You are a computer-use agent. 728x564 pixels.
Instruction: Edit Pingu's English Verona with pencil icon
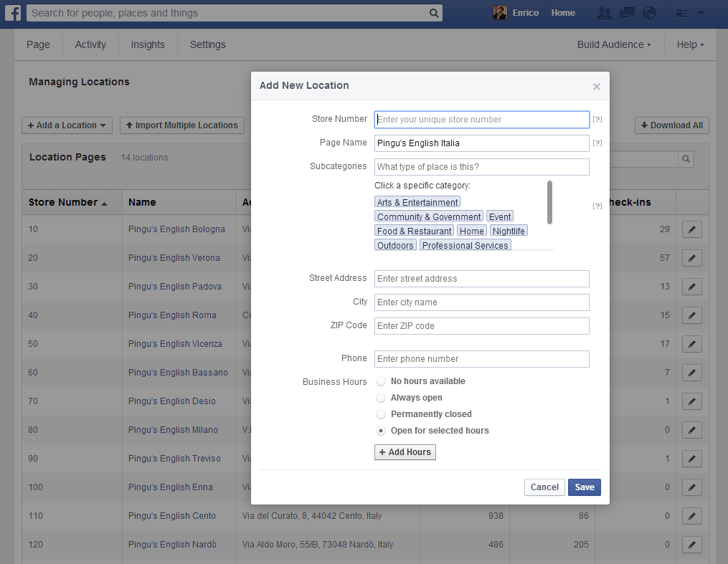click(692, 258)
